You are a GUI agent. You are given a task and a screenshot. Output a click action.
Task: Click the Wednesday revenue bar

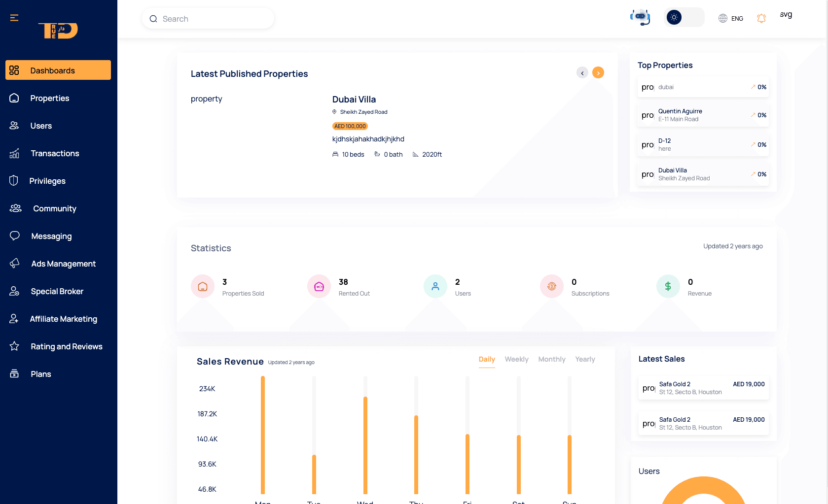coord(365,445)
